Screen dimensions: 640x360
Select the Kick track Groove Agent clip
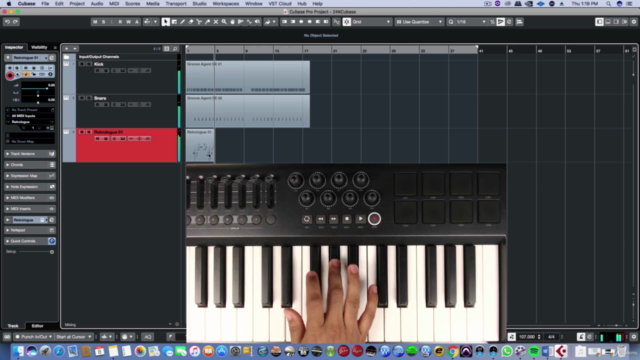248,77
